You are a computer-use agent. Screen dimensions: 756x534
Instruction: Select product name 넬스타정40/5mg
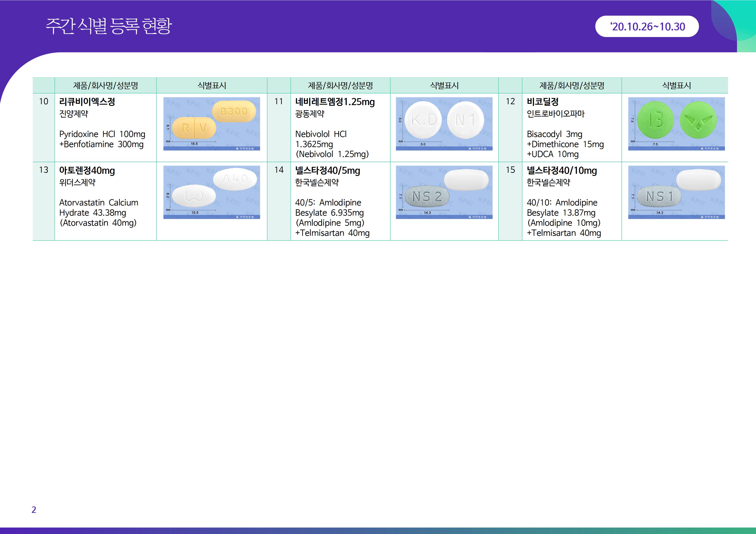327,171
